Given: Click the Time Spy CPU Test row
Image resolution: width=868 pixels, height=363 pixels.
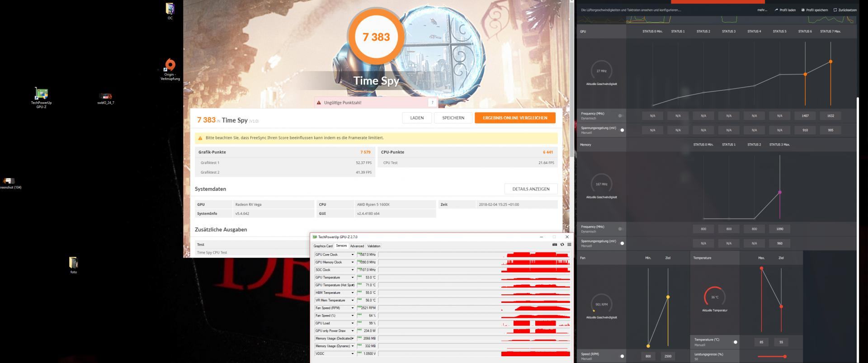Looking at the screenshot, I should (253, 253).
